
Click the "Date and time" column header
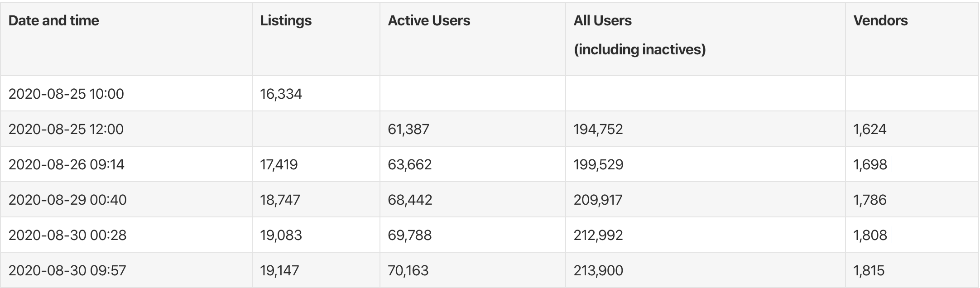tap(53, 21)
